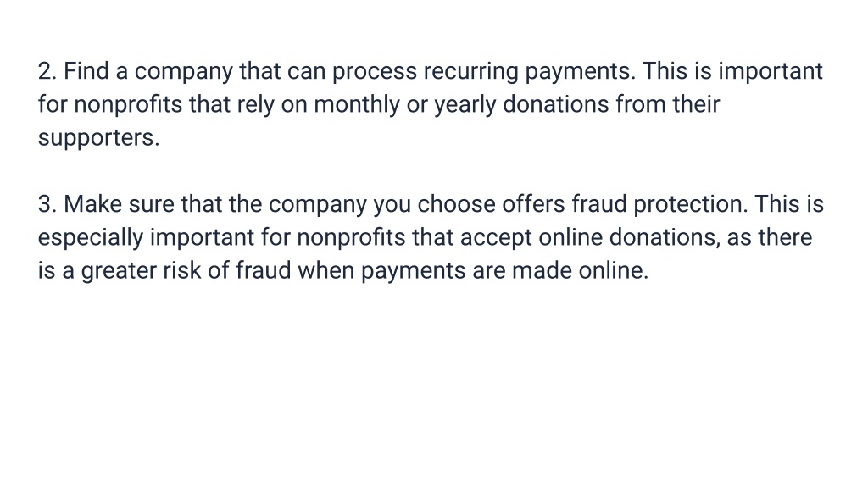Image resolution: width=868 pixels, height=488 pixels.
Task: Click the word "yearly"
Action: 465,106
